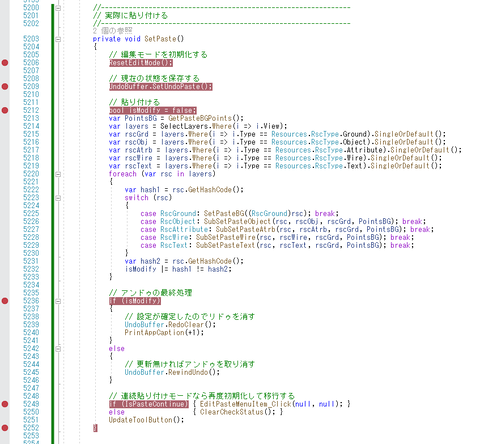Click breakpoint dot beside bool isModify line

(5, 110)
